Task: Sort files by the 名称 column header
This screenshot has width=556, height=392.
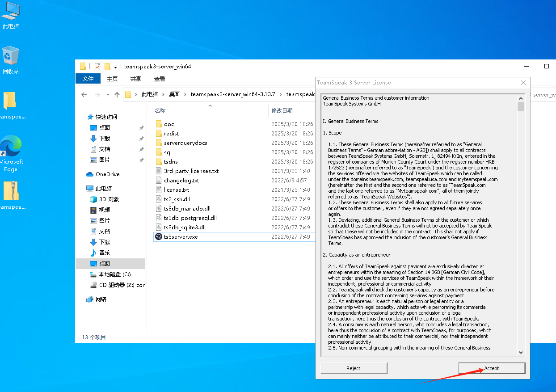Action: coord(160,110)
